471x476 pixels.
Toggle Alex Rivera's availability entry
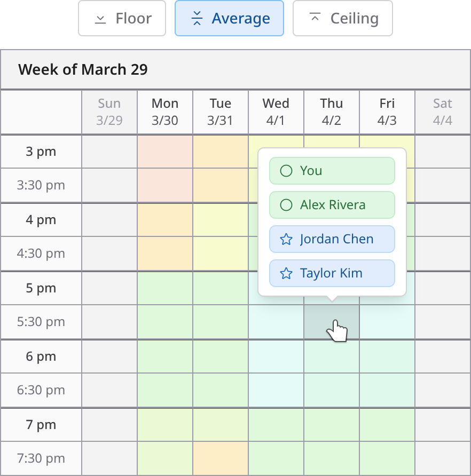pyautogui.click(x=332, y=205)
